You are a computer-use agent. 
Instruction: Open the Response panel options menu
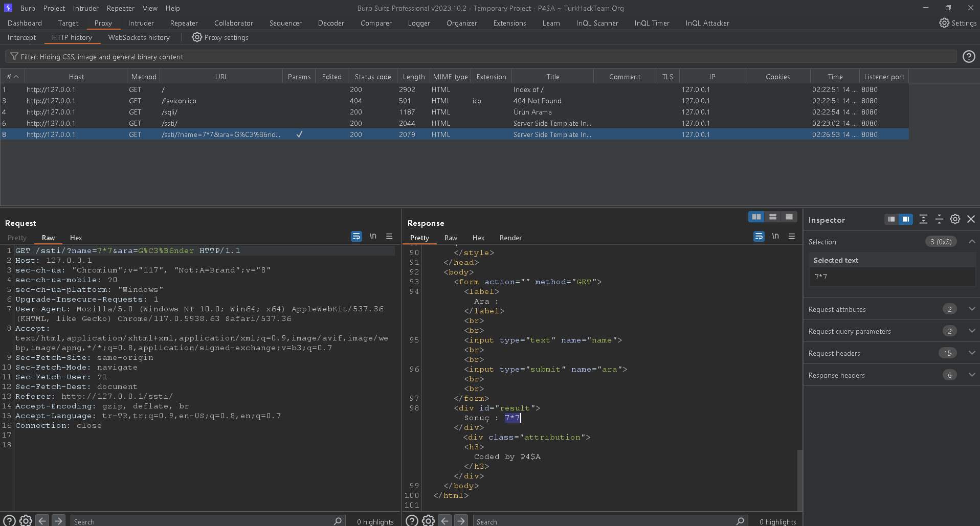792,236
